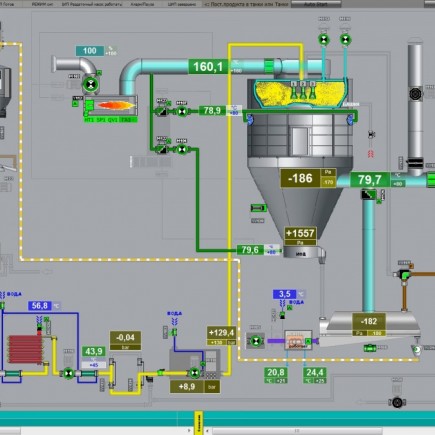Viewport: 435px width, 435px height.
Task: Click the black motor icon at bottom right
Action: [397, 402]
